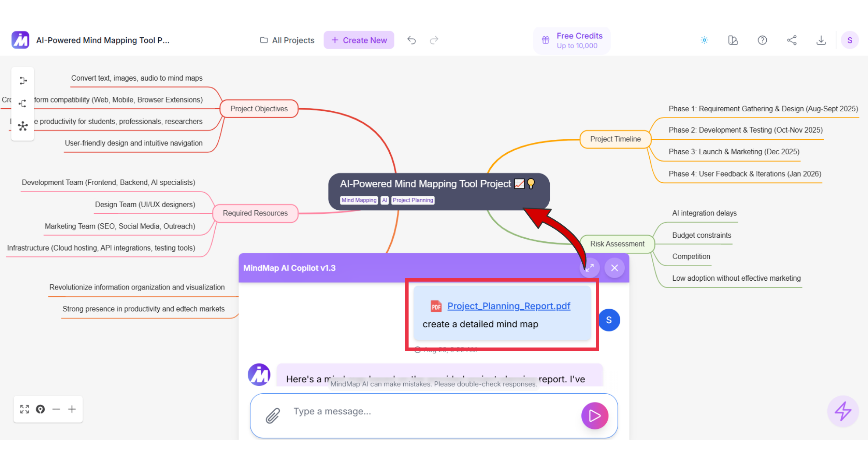Click the Copilot bot avatar in chat

259,375
